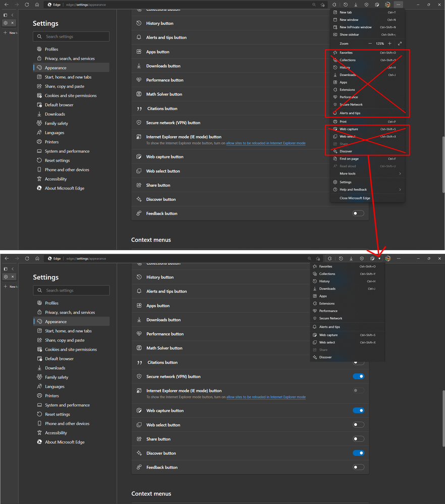Enter fullscreen via Zoom row arrow icon
445x504 pixels.
click(400, 43)
